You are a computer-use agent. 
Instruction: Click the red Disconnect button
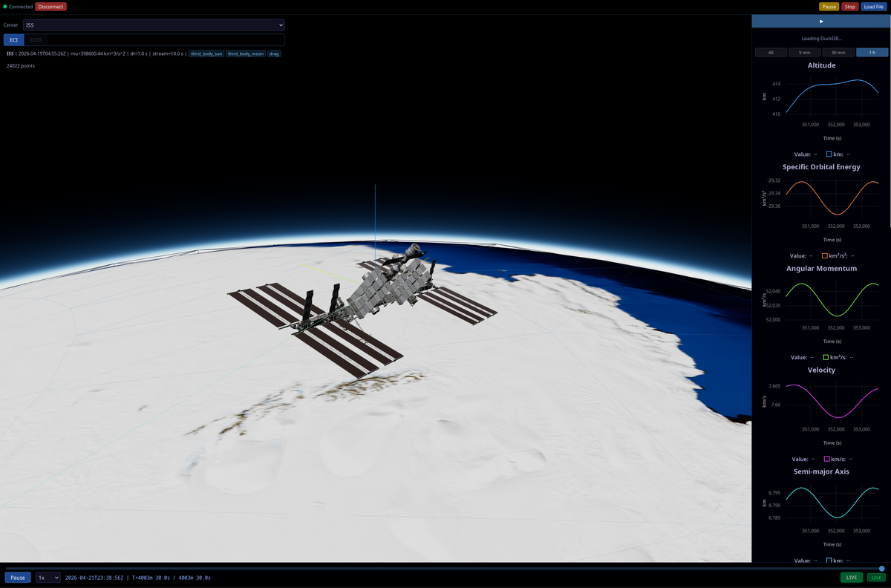tap(50, 7)
